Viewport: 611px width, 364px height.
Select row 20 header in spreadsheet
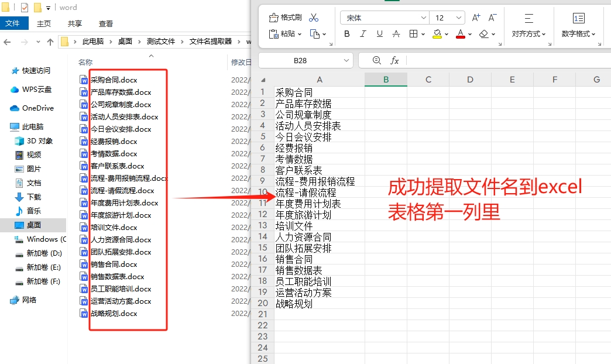(263, 303)
